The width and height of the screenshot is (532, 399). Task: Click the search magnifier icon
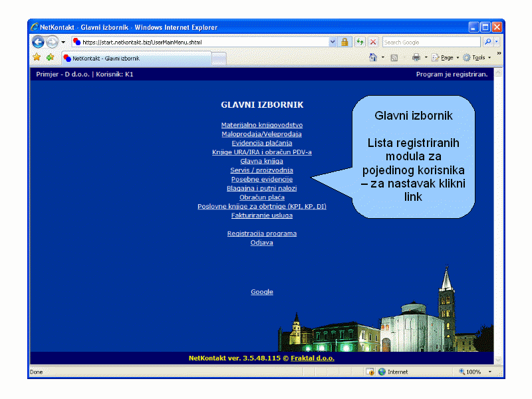[487, 42]
